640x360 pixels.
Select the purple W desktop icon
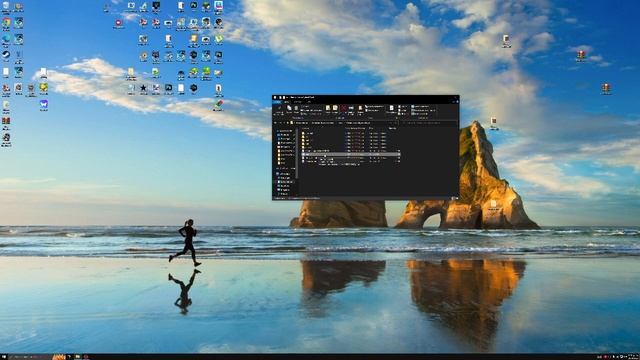(44, 104)
